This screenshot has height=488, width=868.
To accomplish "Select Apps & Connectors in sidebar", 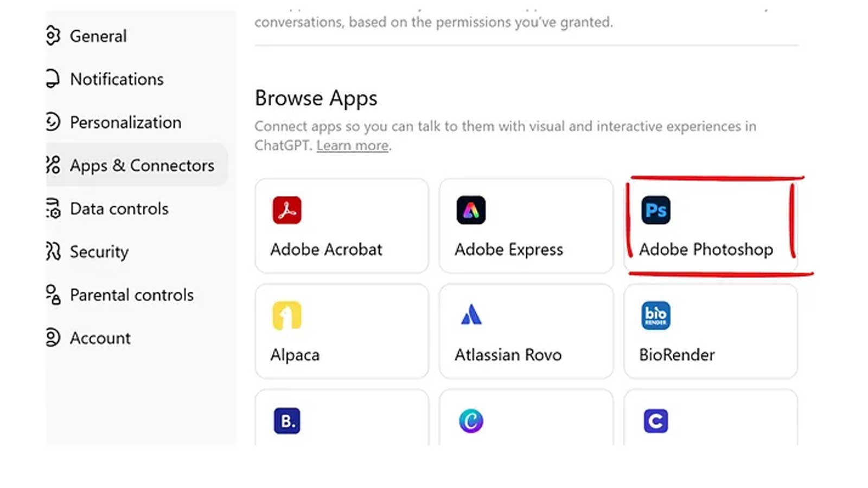I will [x=142, y=165].
